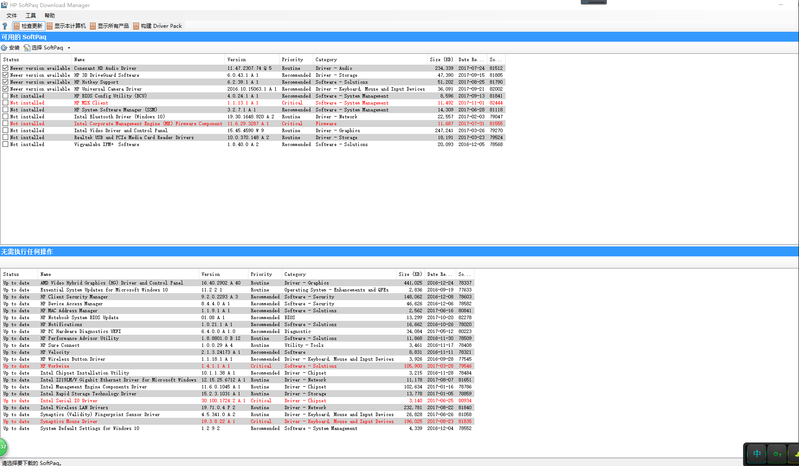Click the help question mark icon
The width and height of the screenshot is (799, 466).
pyautogui.click(x=5, y=26)
